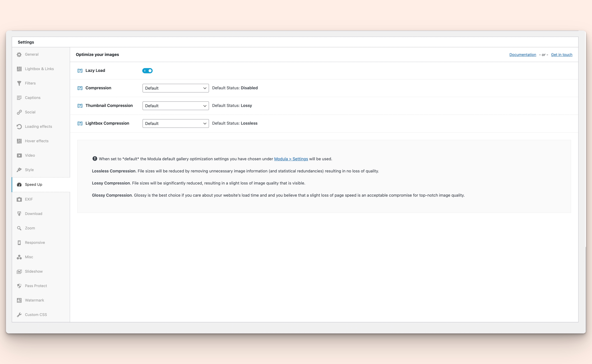Viewport: 592px width, 364px height.
Task: Click the Speed Up gauge icon
Action: coord(19,185)
